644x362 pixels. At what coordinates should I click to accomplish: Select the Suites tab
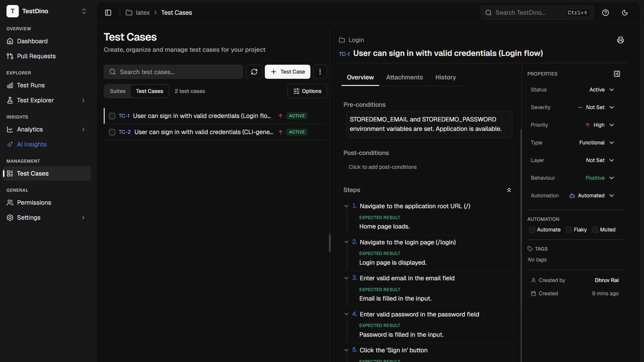click(x=118, y=91)
